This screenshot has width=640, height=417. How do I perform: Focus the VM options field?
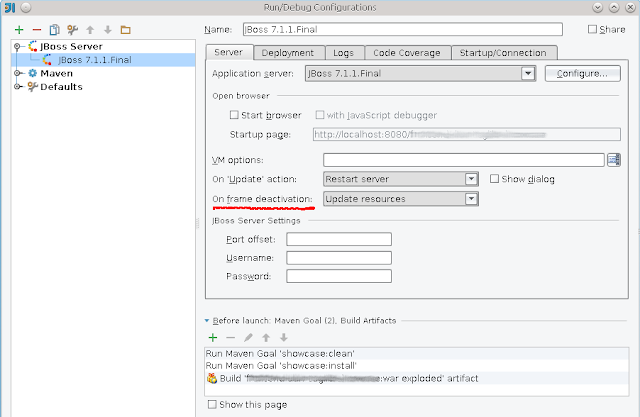point(464,160)
